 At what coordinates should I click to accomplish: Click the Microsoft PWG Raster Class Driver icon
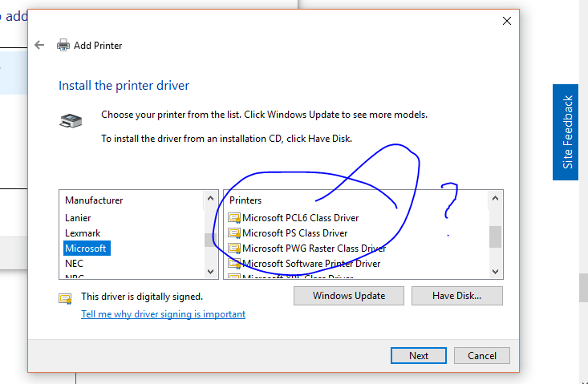234,249
